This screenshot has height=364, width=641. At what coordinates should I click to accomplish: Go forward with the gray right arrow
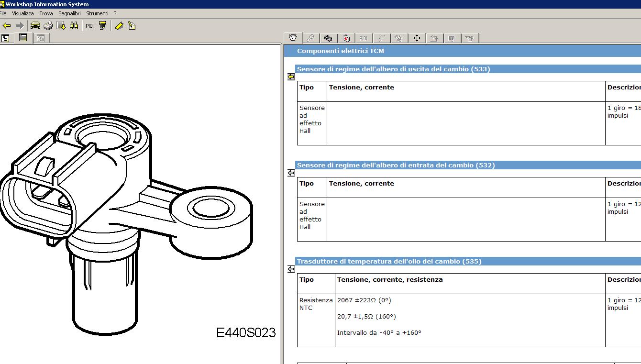[20, 26]
